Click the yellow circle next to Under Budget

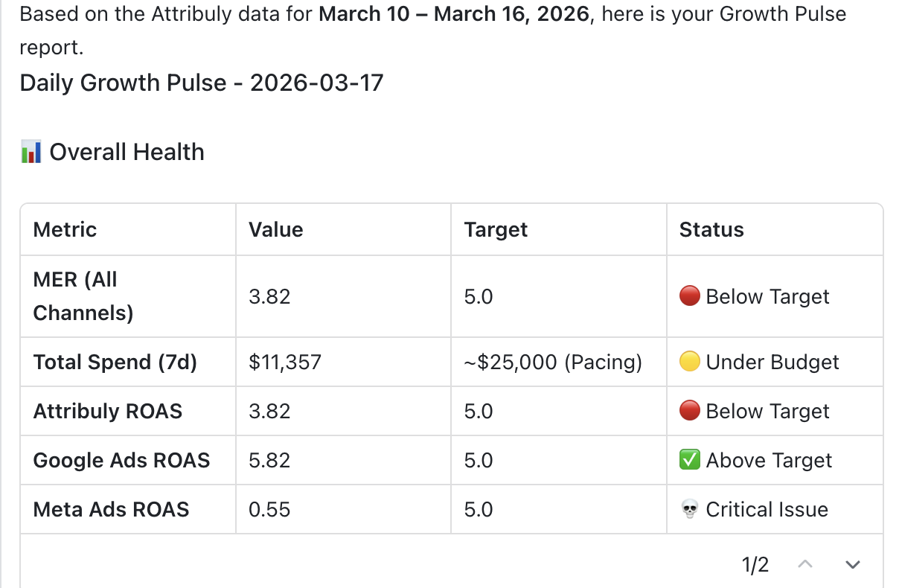click(690, 362)
